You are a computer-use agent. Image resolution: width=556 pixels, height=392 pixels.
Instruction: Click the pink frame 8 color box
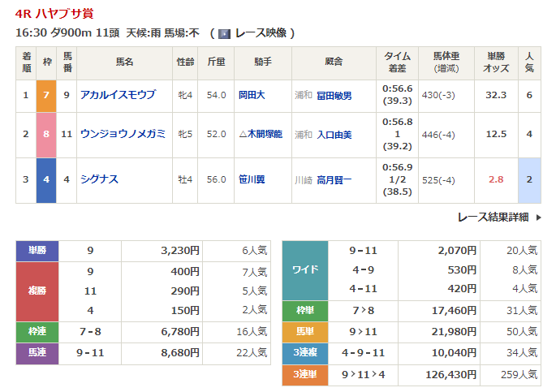click(46, 134)
